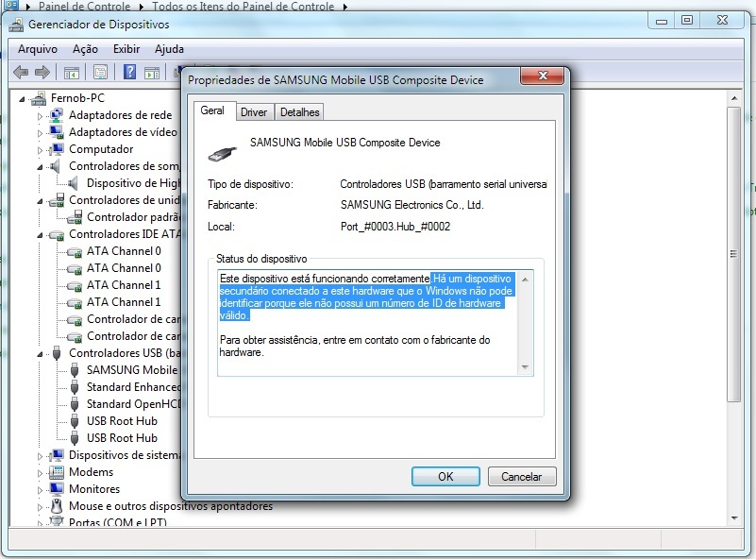
Task: Click the Standard Enhanced controller icon
Action: point(75,387)
